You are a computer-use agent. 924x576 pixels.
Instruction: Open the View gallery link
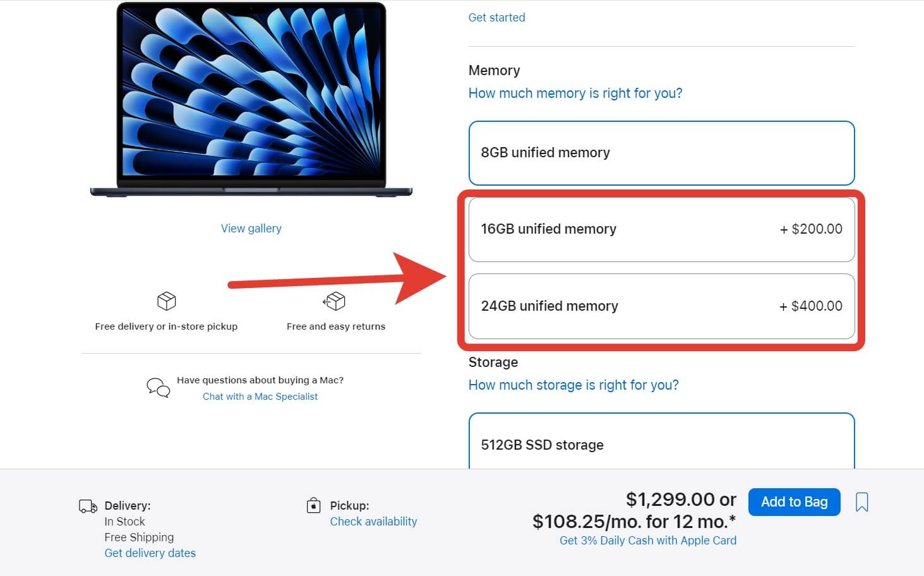coord(251,229)
